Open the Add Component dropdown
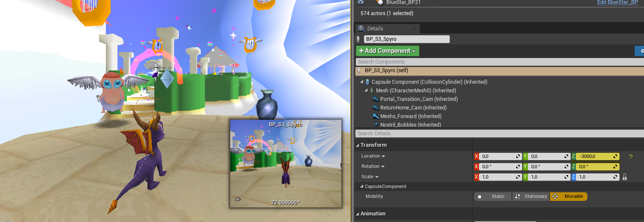The width and height of the screenshot is (644, 222). click(387, 51)
